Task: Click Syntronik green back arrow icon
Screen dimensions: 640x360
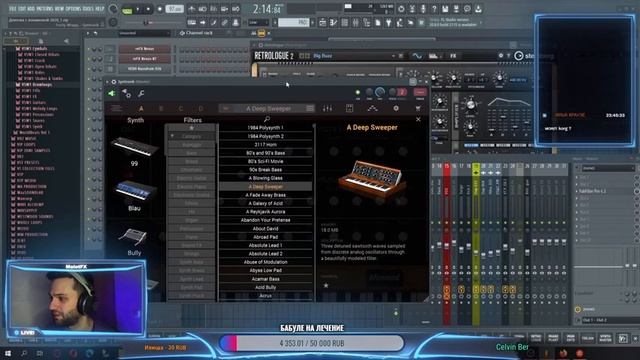Action: (111, 93)
